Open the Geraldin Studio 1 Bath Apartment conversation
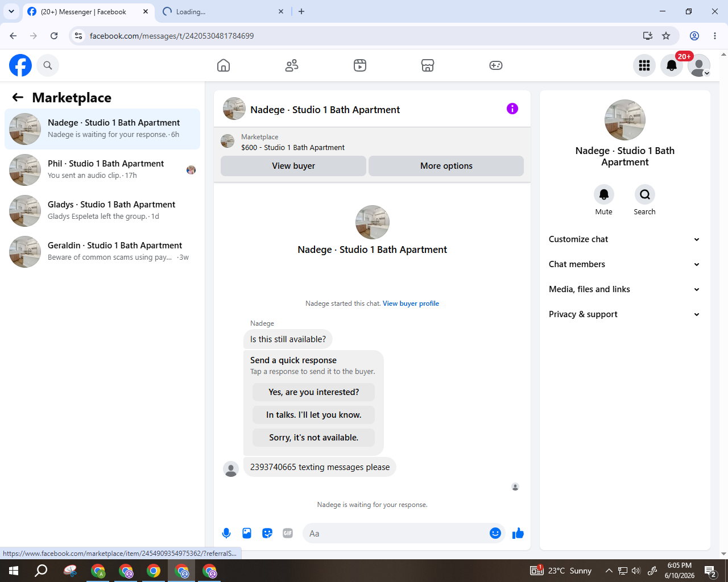Viewport: 728px width, 582px height. pos(102,252)
